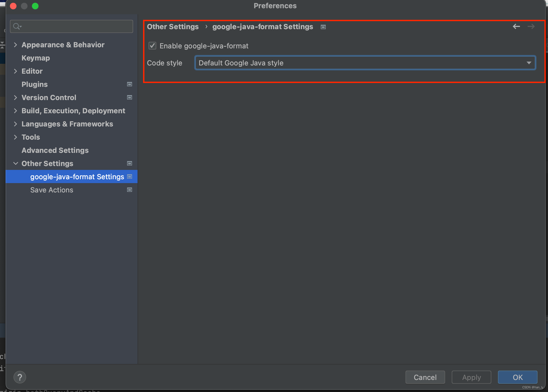
Task: Collapse the Other Settings section
Action: [x=15, y=164]
